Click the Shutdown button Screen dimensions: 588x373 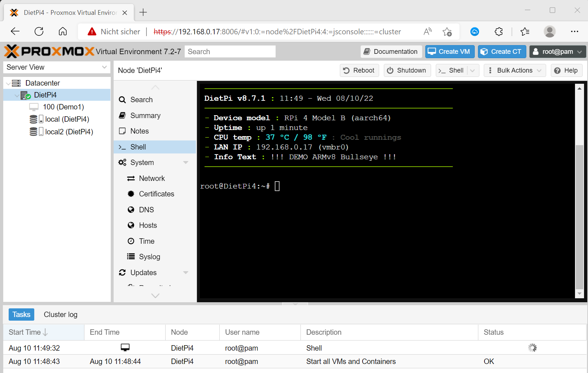[x=407, y=70]
